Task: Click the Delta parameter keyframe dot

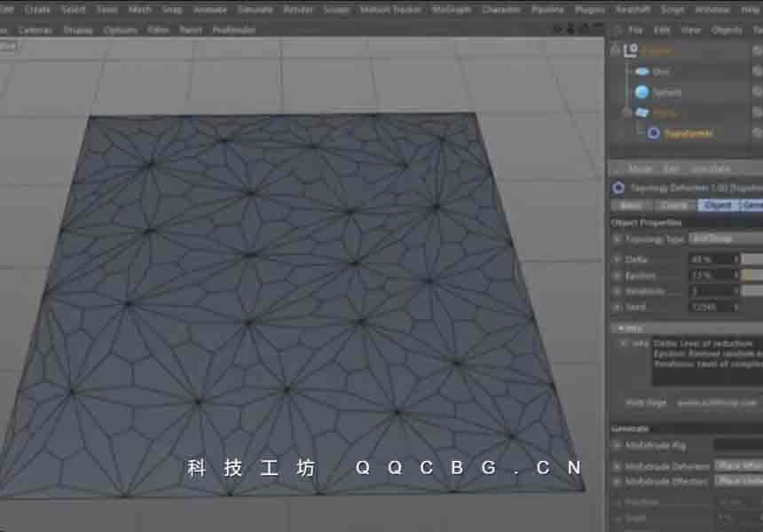Action: (617, 259)
